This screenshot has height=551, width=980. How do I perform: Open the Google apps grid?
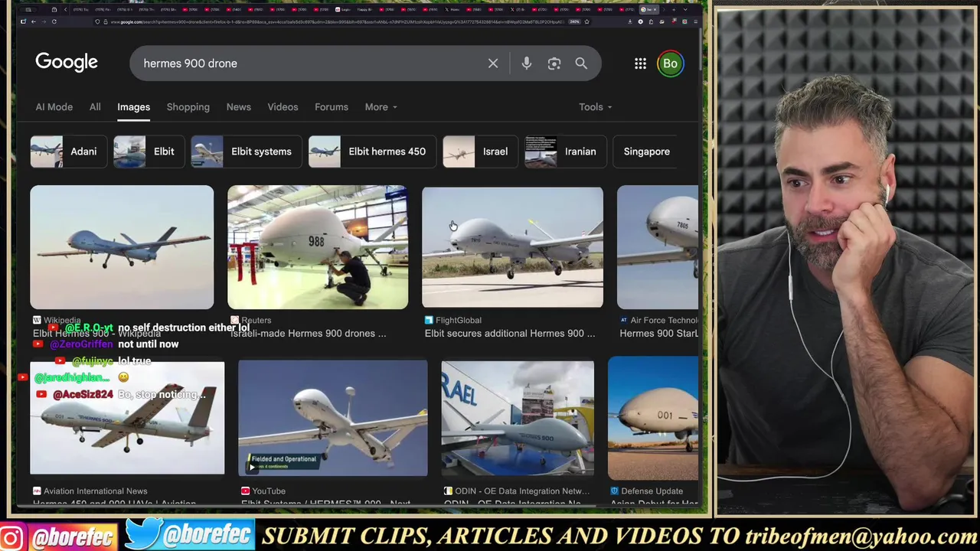pos(640,64)
